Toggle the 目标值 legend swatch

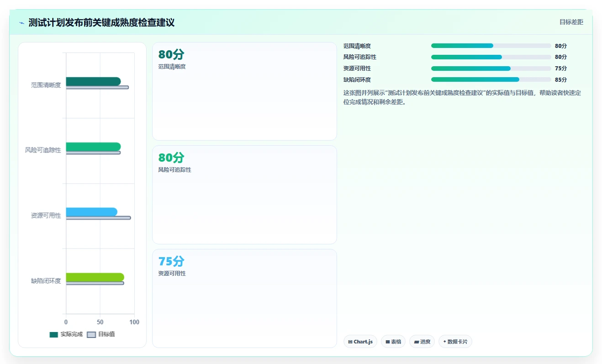(x=91, y=335)
